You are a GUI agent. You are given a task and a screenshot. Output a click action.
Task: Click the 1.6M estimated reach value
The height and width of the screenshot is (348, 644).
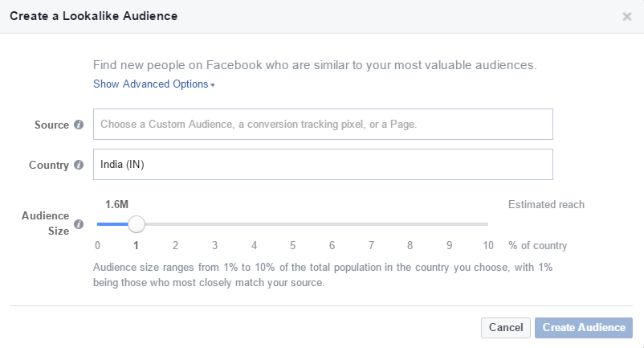click(x=116, y=204)
